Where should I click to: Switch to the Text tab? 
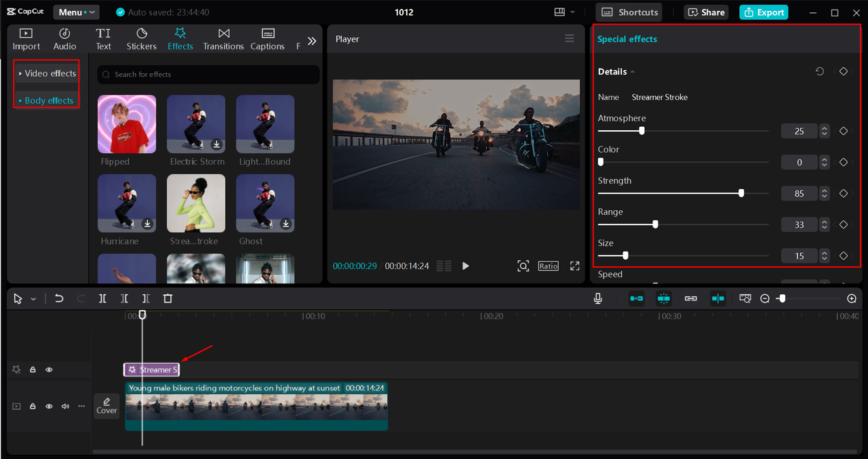point(103,39)
